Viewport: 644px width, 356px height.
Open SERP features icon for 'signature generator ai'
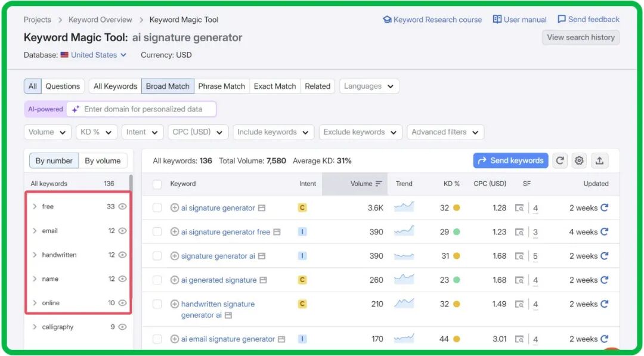[520, 256]
